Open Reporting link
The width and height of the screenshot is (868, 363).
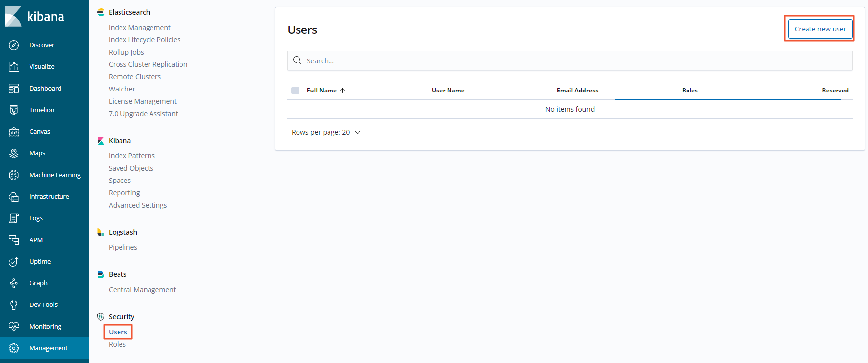point(124,193)
